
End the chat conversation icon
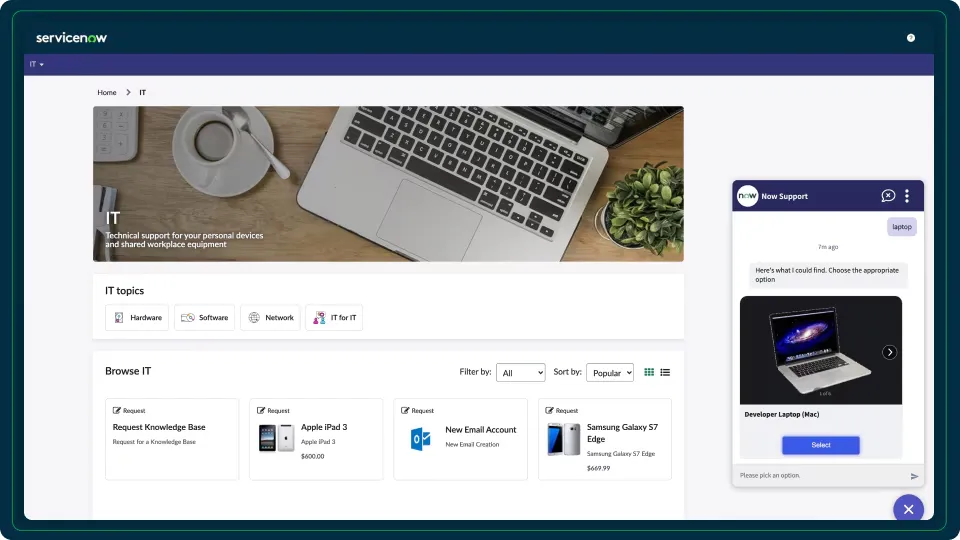(888, 196)
